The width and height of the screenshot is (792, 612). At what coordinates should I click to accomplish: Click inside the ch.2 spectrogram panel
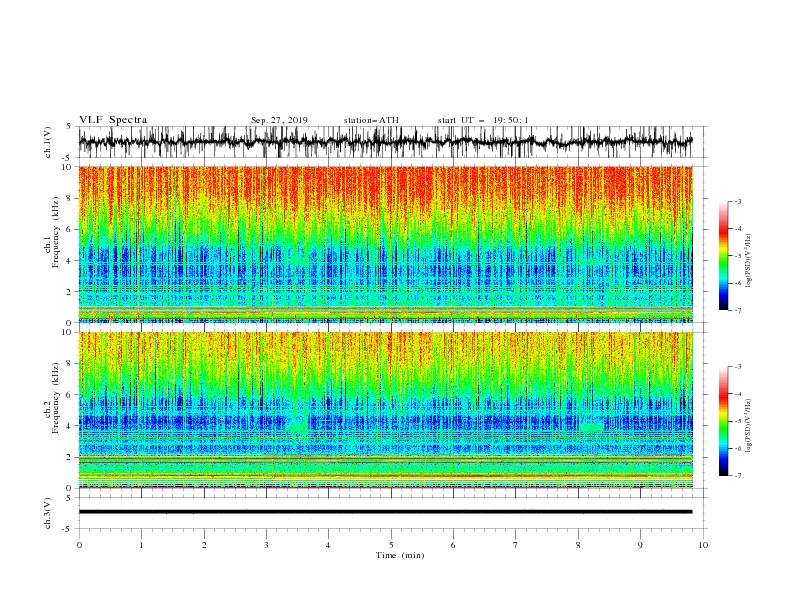click(x=385, y=410)
